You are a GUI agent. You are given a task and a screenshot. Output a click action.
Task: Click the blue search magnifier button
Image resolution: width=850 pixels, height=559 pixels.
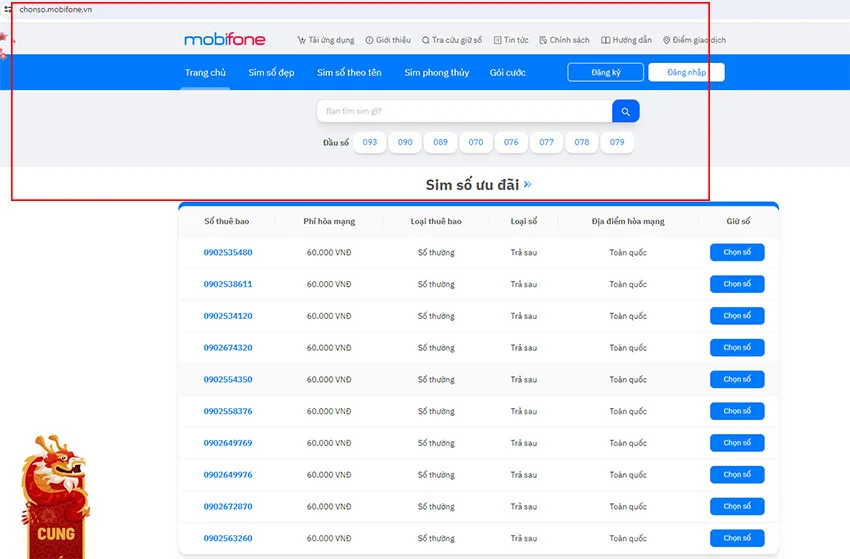pyautogui.click(x=626, y=111)
